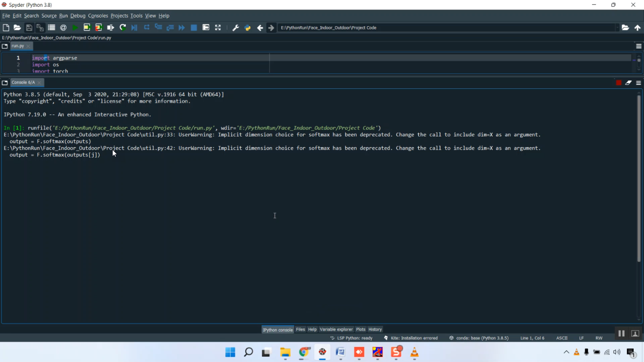Open the editor pane hamburger options menu
Screen dimensions: 644x362
point(638,46)
